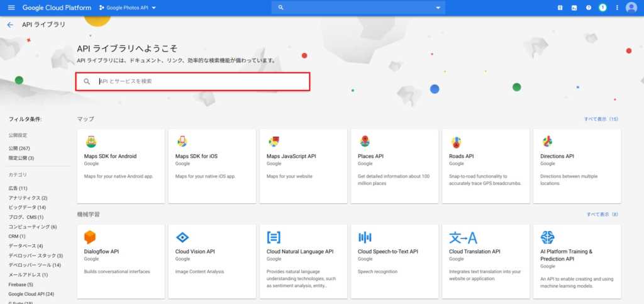Select the ビッグデータ (14) category filter
The height and width of the screenshot is (304, 644).
pos(27,207)
